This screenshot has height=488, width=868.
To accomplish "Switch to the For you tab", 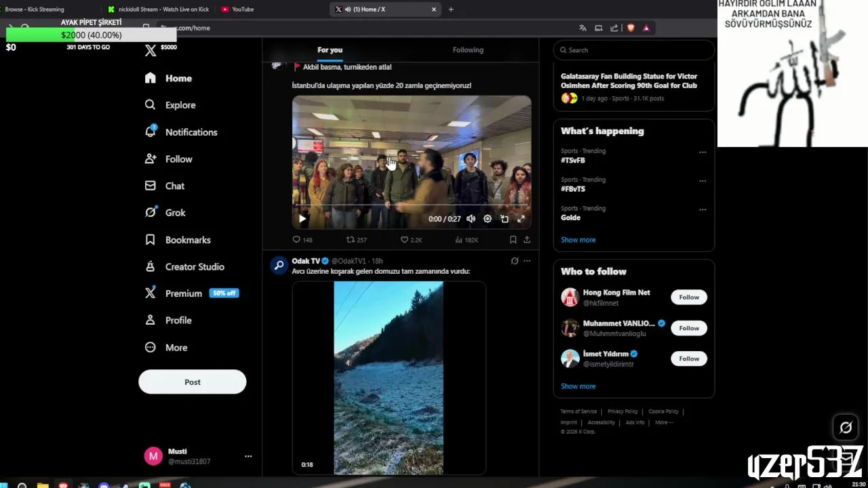I will [330, 49].
